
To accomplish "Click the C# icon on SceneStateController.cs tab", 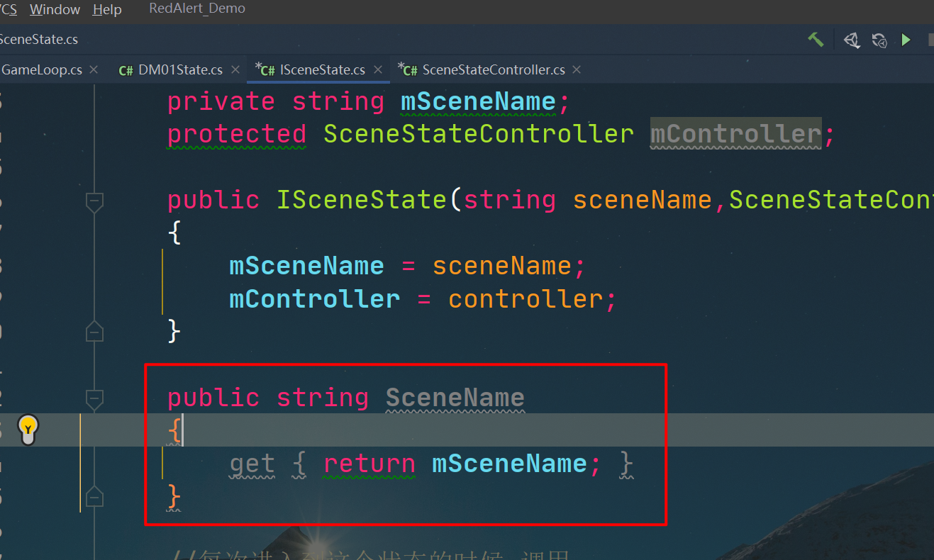I will click(408, 69).
